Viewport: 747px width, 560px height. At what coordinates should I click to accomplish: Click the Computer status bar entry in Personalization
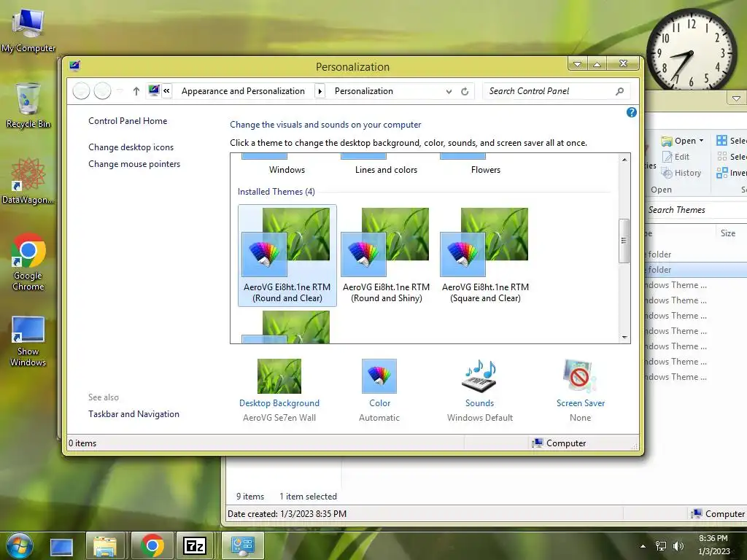pos(560,443)
